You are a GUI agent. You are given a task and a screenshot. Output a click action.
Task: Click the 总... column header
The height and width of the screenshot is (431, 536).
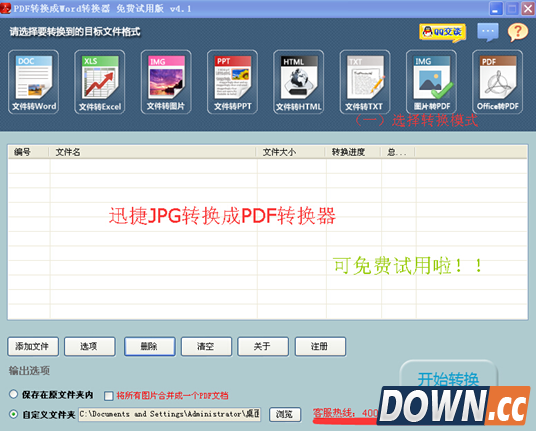398,152
